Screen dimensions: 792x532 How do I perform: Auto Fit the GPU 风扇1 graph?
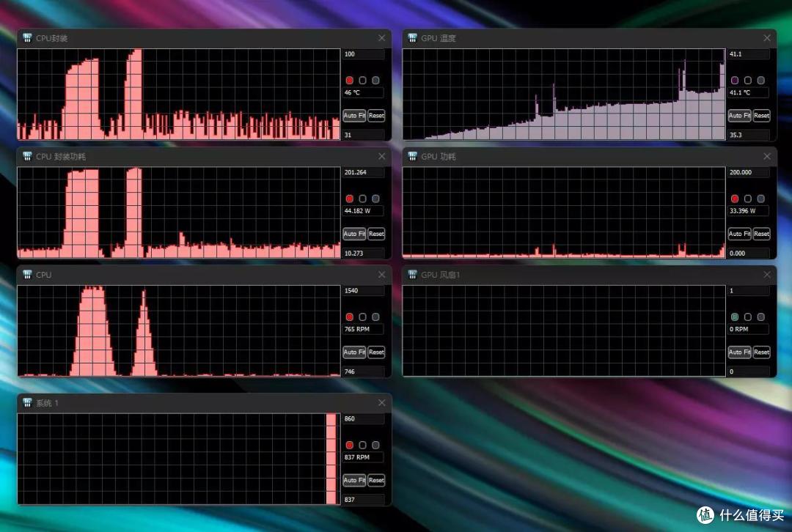tap(739, 352)
